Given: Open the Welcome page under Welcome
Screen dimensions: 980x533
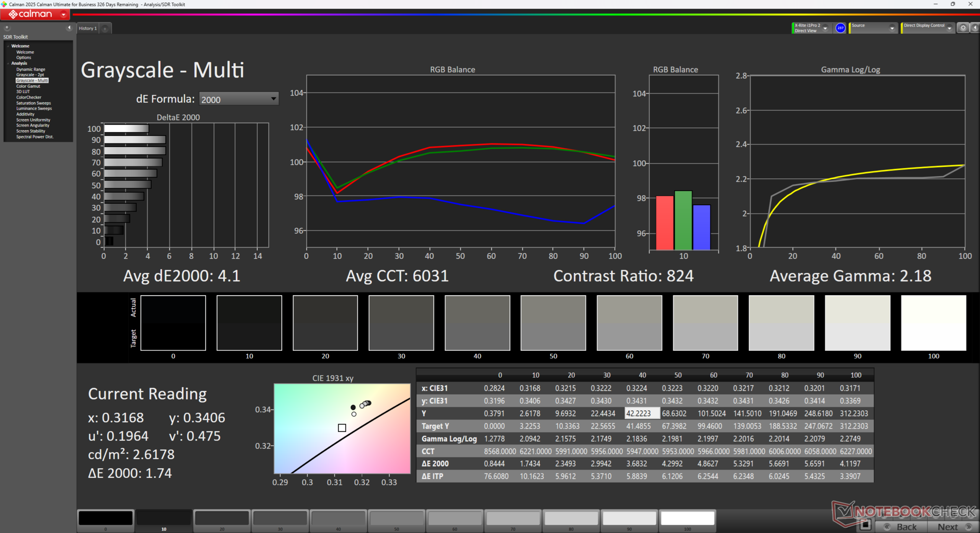Looking at the screenshot, I should point(25,52).
